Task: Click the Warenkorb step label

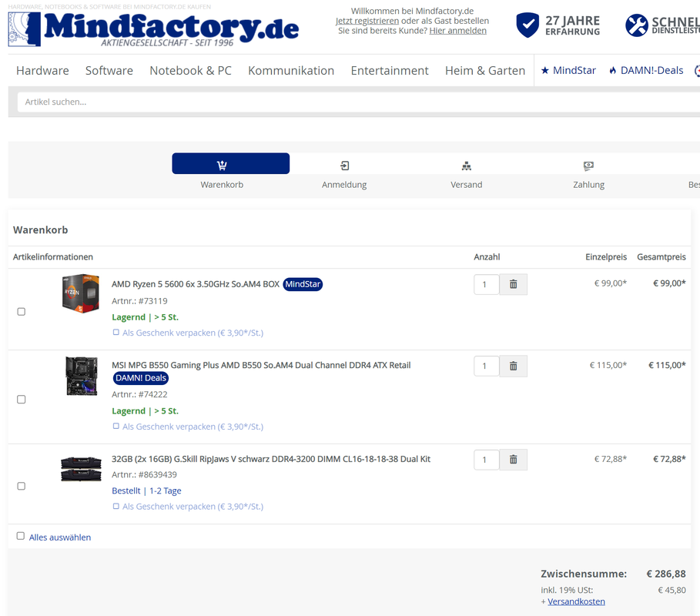Action: tap(222, 185)
